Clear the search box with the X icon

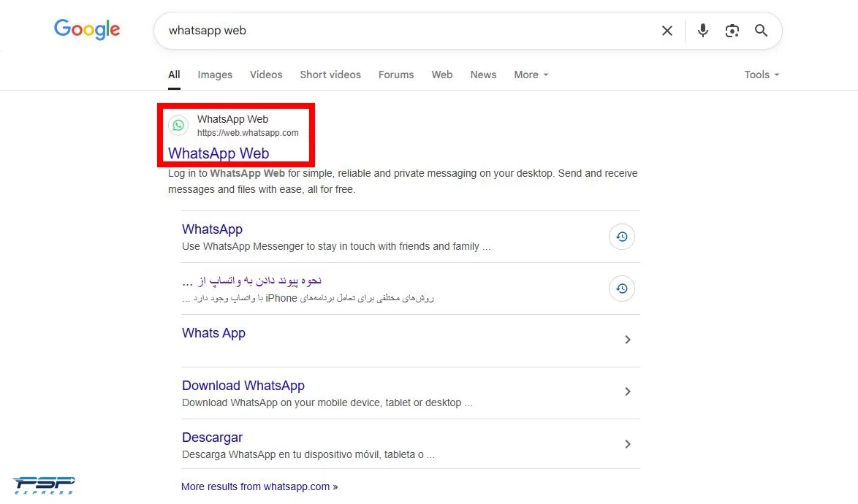(x=667, y=31)
